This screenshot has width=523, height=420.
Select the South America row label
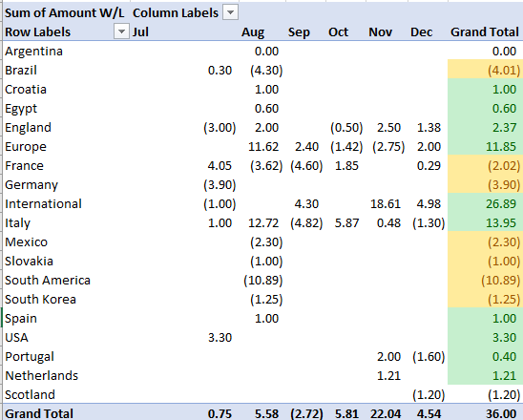(48, 280)
